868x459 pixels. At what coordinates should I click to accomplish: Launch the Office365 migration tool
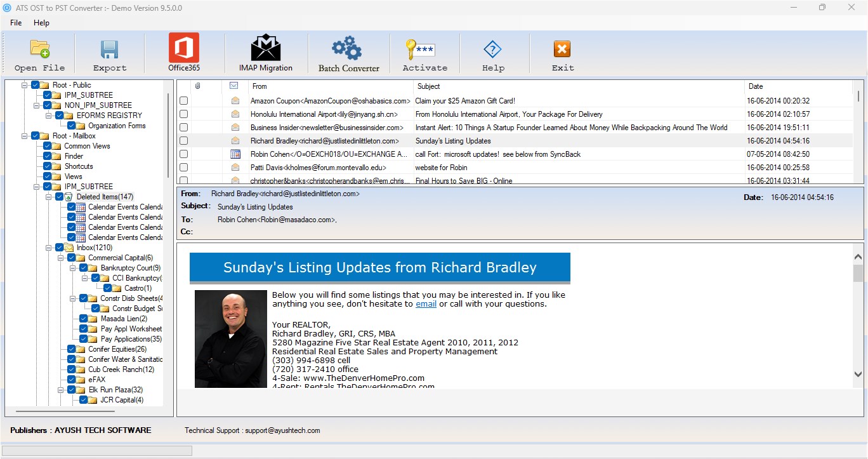tap(184, 48)
